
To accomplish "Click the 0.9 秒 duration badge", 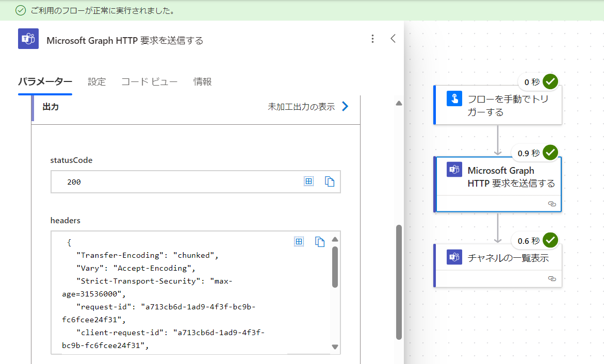I will (529, 153).
